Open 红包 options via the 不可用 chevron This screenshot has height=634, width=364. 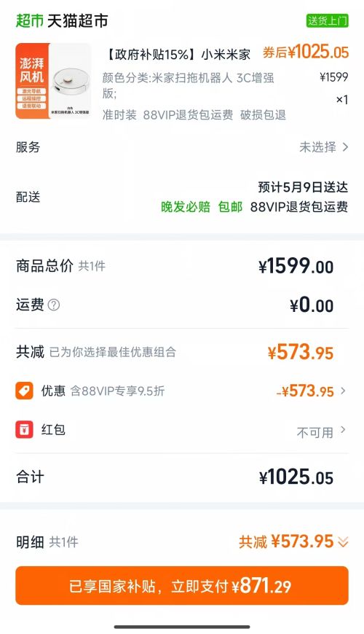coord(343,429)
